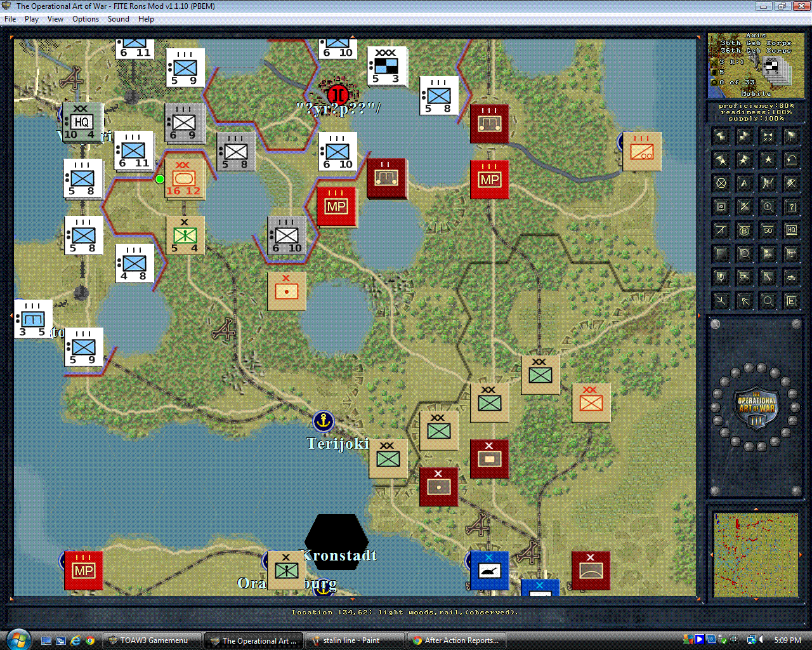812x650 pixels.
Task: Click the flag-on-pole button in control panel
Action: 792,136
